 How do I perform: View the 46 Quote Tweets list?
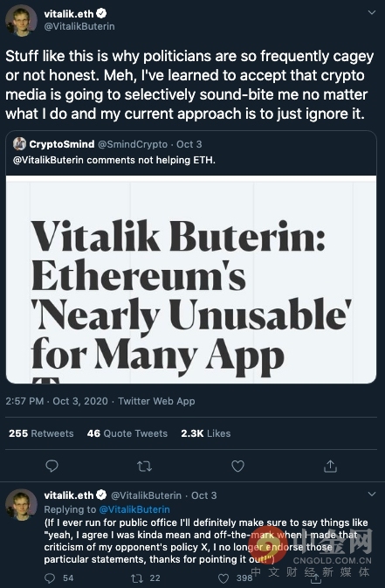click(127, 433)
